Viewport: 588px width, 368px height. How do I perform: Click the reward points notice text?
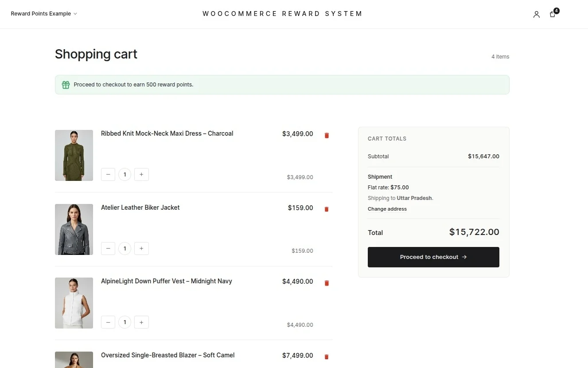click(133, 85)
